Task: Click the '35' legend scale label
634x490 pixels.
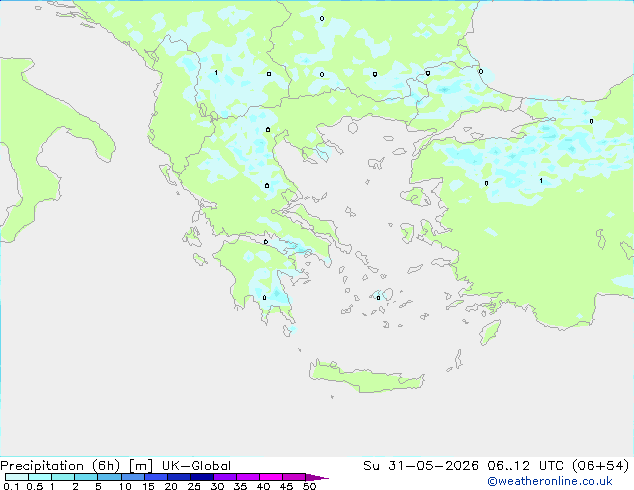Action: (x=240, y=486)
